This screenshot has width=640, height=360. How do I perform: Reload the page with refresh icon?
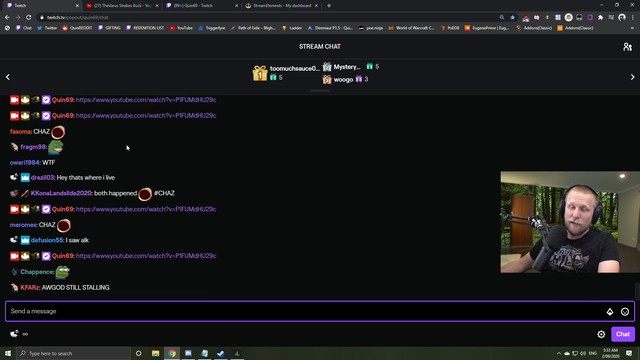point(29,18)
